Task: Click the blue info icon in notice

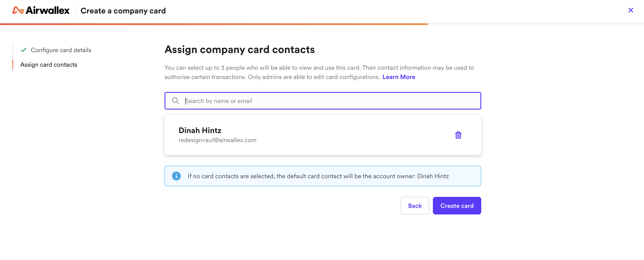Action: [176, 176]
